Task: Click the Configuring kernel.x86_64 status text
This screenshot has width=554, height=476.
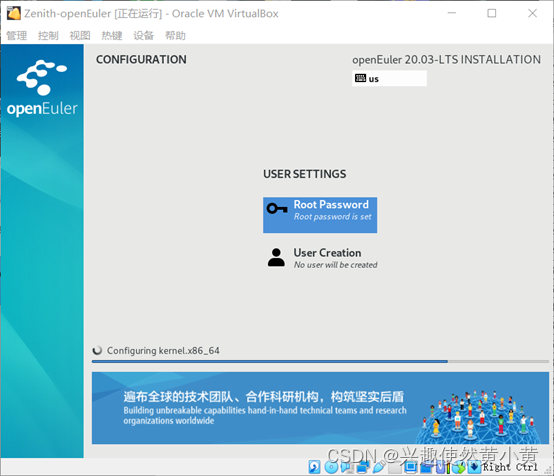Action: point(163,351)
